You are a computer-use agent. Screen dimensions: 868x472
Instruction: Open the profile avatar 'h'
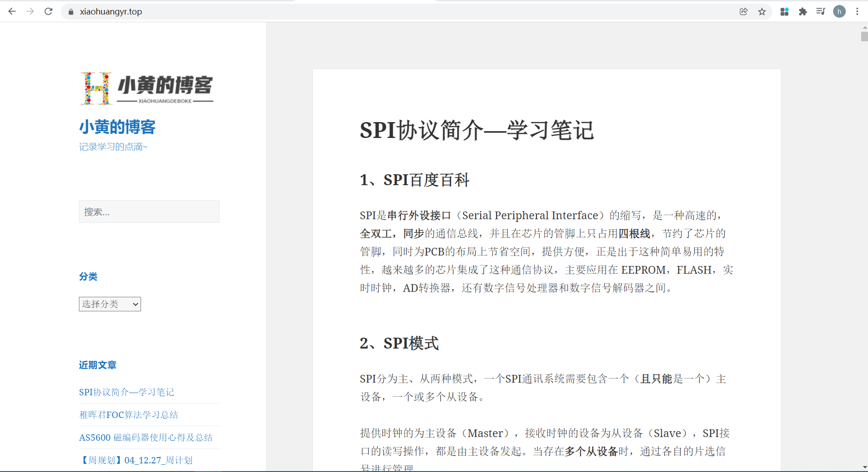pos(839,12)
